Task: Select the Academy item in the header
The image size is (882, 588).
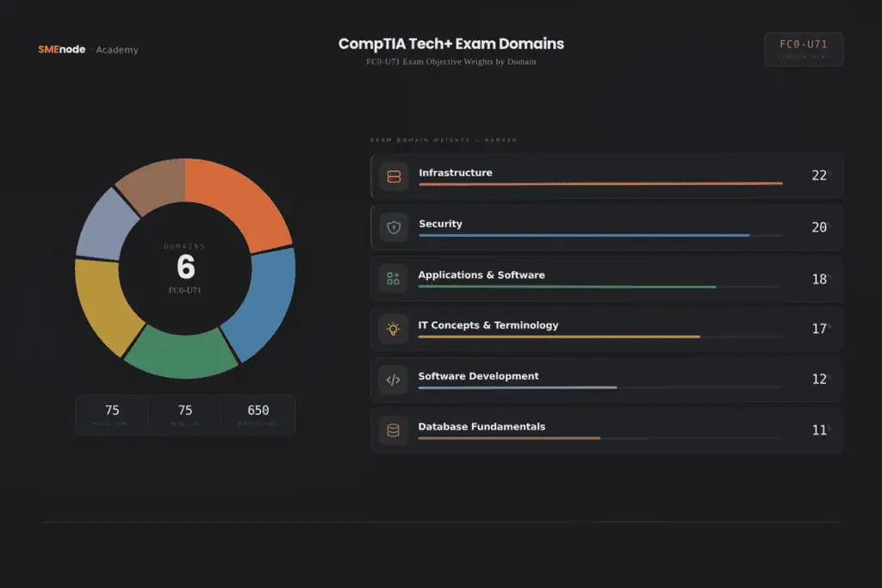Action: 117,50
